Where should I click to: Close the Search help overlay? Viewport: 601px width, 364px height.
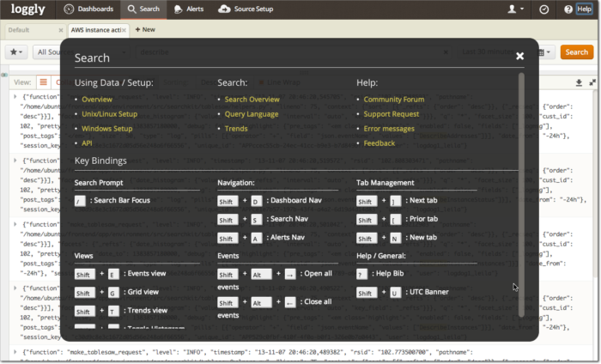[519, 56]
